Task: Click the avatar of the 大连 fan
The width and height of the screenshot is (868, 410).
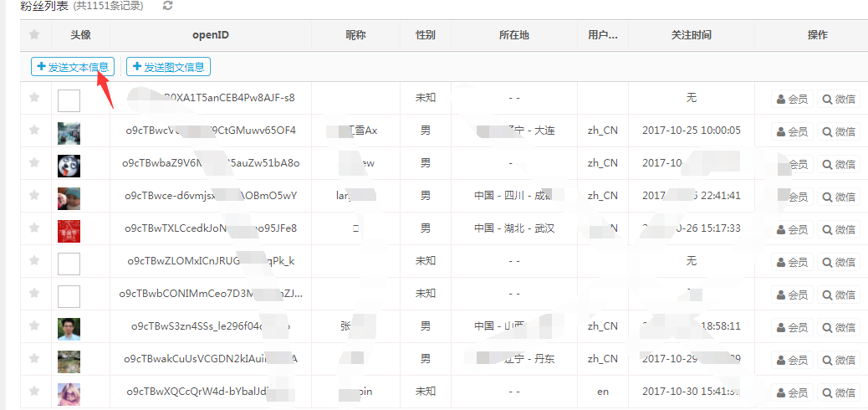Action: coord(69,134)
